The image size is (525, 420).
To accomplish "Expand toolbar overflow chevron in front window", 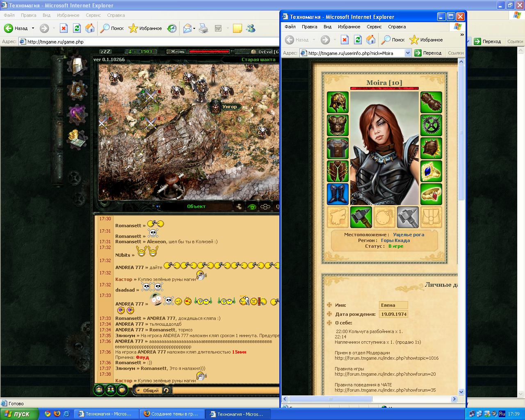I will tap(462, 35).
